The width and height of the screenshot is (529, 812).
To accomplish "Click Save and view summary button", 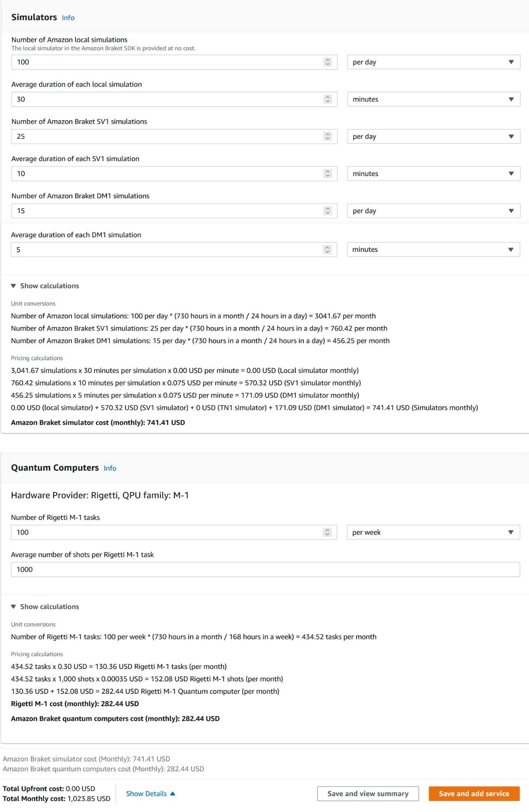I will (368, 794).
